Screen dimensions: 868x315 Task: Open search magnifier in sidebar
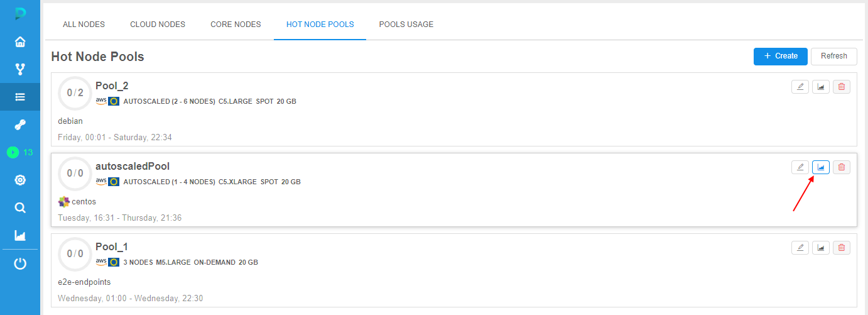(20, 207)
